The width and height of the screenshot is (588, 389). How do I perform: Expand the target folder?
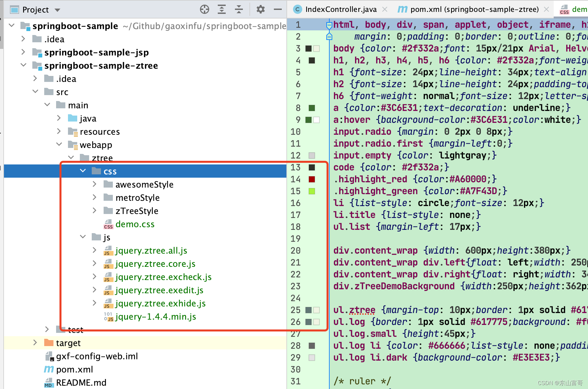(x=35, y=342)
